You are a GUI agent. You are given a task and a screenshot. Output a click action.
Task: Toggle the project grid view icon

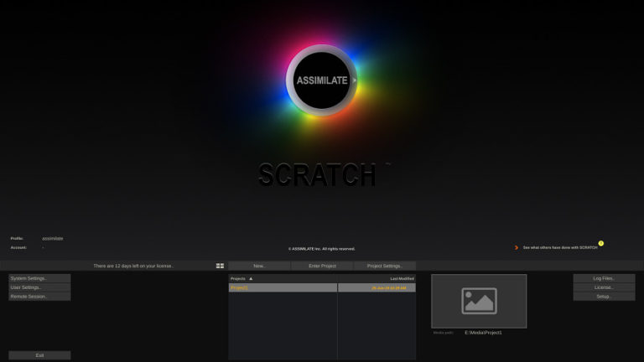point(221,266)
